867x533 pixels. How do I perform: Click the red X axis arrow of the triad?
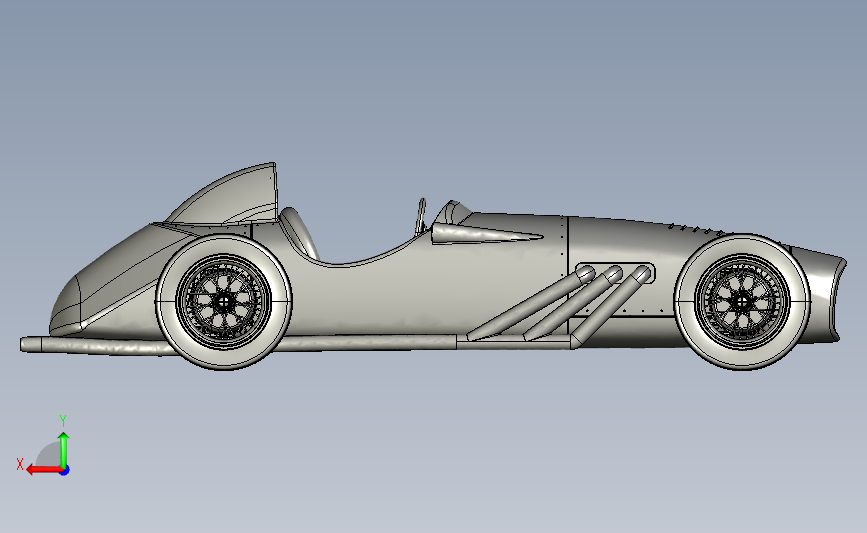click(44, 470)
